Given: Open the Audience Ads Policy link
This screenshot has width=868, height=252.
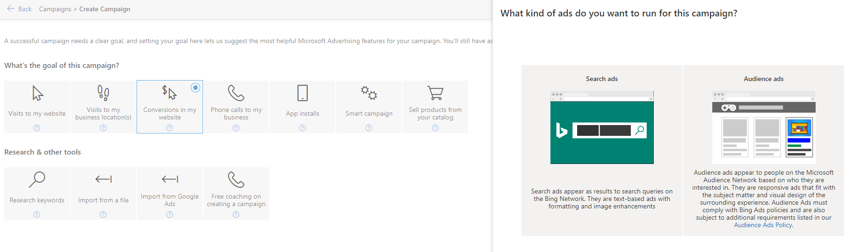Looking at the screenshot, I should (x=763, y=225).
